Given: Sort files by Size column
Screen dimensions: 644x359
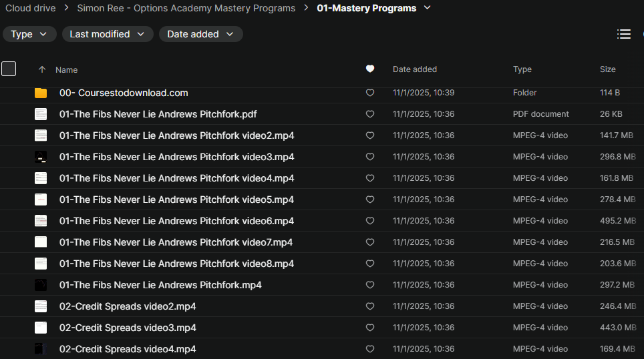Looking at the screenshot, I should 608,69.
